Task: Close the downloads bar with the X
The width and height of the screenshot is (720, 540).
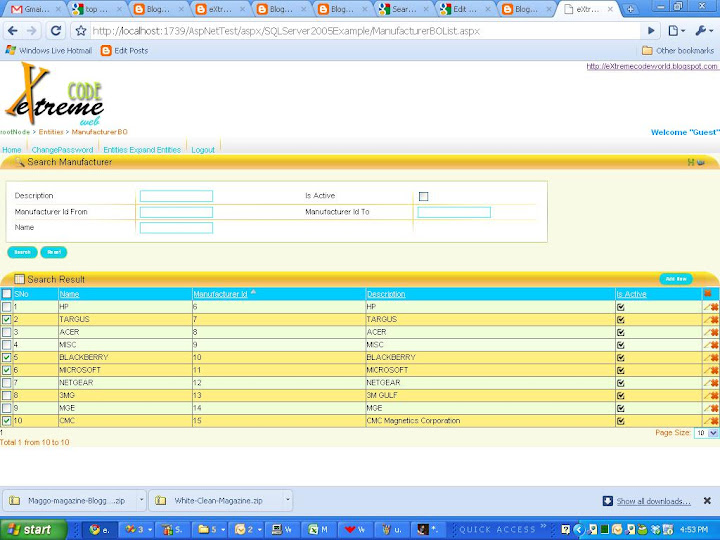Action: coord(707,501)
